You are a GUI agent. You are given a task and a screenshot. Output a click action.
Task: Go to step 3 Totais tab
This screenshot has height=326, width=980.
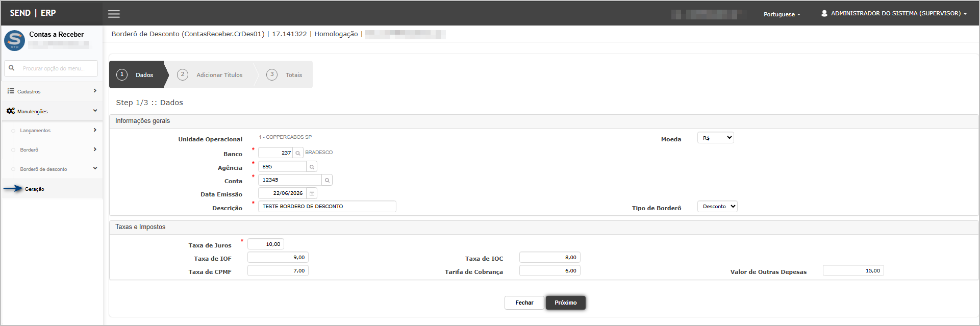(285, 74)
